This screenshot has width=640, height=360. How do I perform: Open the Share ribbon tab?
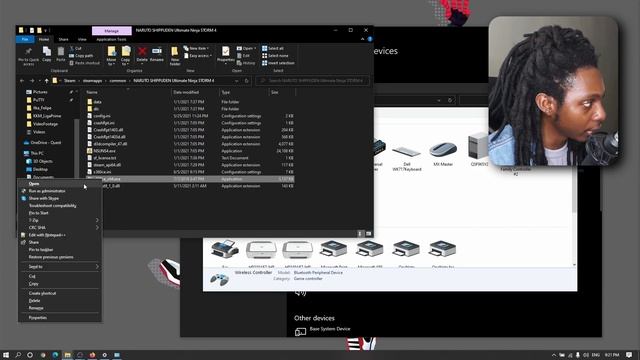(x=63, y=39)
